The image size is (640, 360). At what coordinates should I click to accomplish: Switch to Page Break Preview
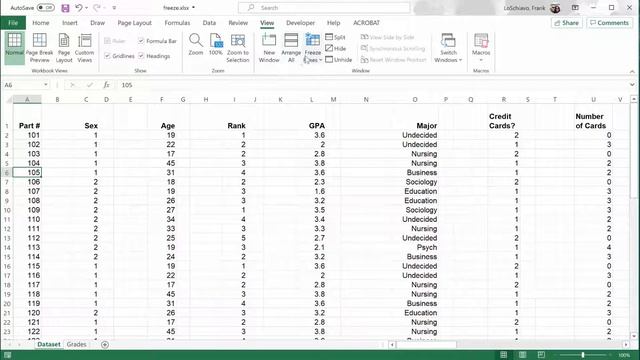coord(40,48)
